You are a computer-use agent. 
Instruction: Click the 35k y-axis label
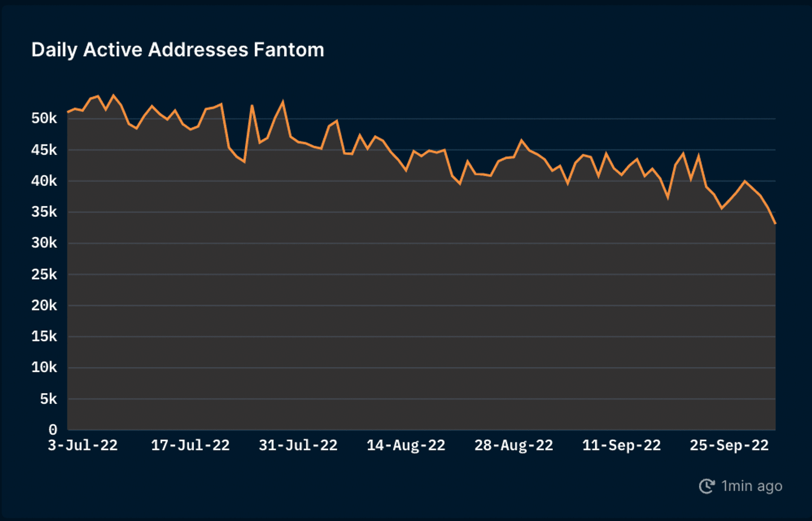point(44,212)
